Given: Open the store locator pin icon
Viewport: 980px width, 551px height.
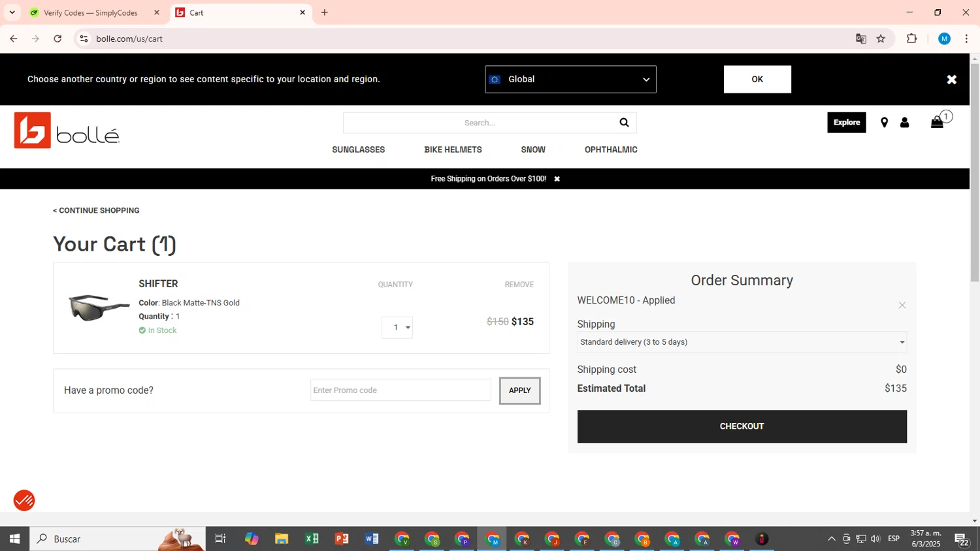Looking at the screenshot, I should [884, 123].
